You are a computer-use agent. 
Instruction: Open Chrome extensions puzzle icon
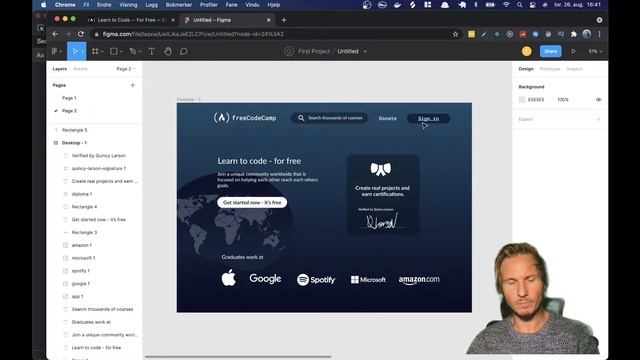click(573, 34)
